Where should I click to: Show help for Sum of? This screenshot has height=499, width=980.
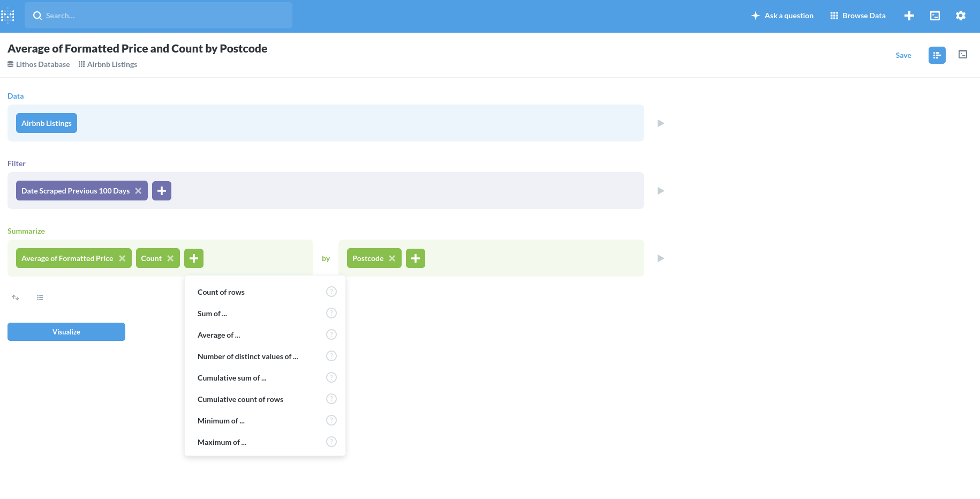331,313
